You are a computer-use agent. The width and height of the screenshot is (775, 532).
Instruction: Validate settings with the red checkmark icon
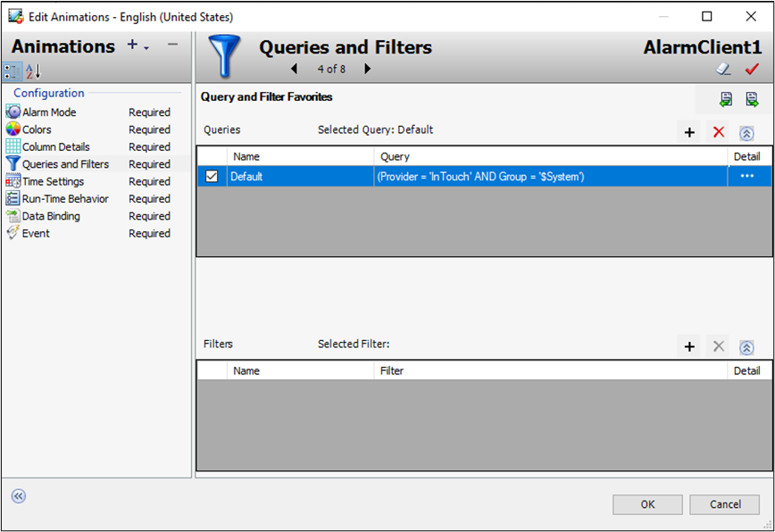coord(751,69)
